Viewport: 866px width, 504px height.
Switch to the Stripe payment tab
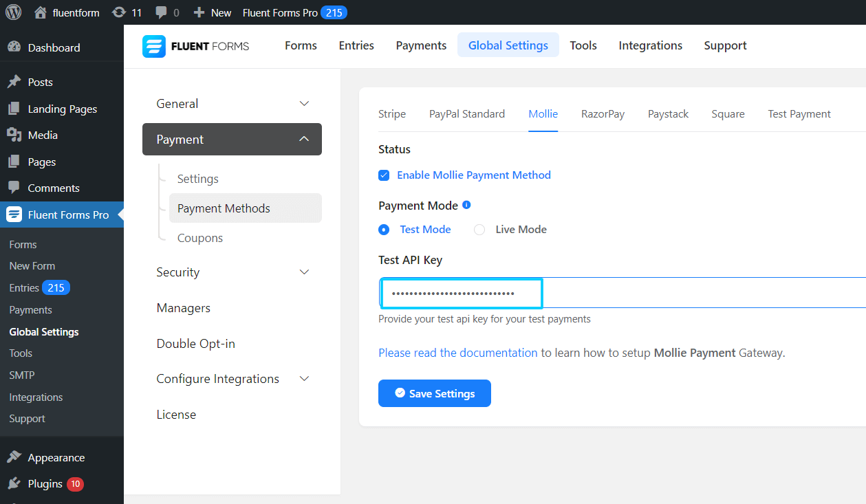tap(392, 113)
